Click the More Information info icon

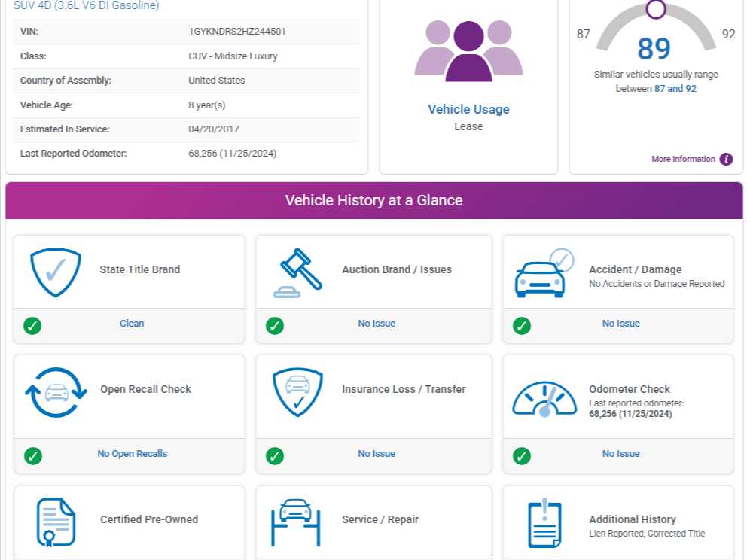tap(727, 159)
